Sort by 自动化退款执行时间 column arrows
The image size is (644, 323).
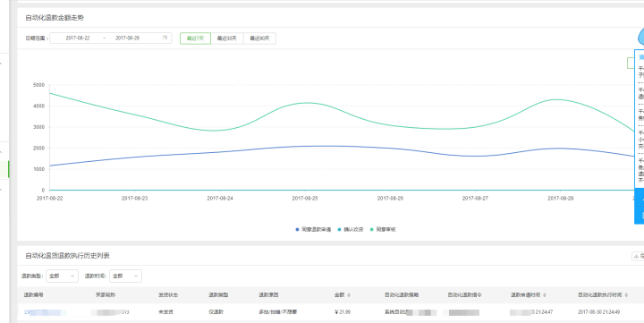[x=626, y=295]
